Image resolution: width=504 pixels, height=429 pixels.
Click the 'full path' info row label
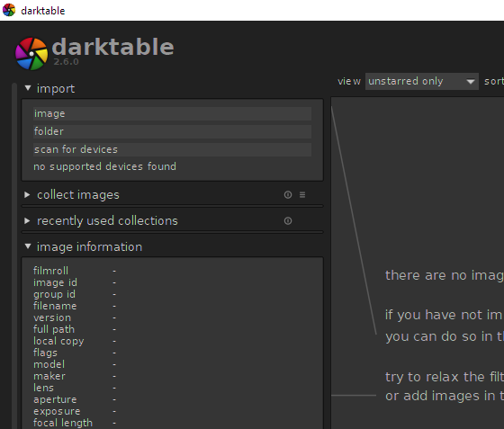click(x=54, y=329)
